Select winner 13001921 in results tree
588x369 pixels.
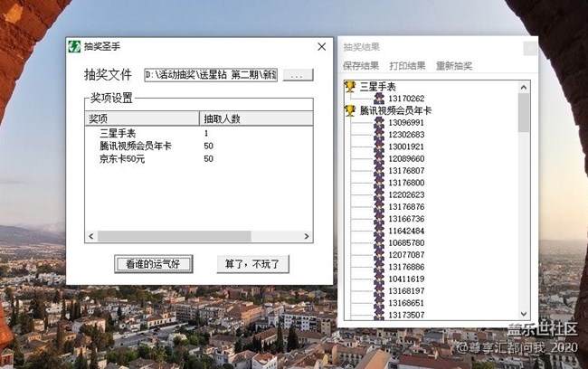[x=406, y=147]
